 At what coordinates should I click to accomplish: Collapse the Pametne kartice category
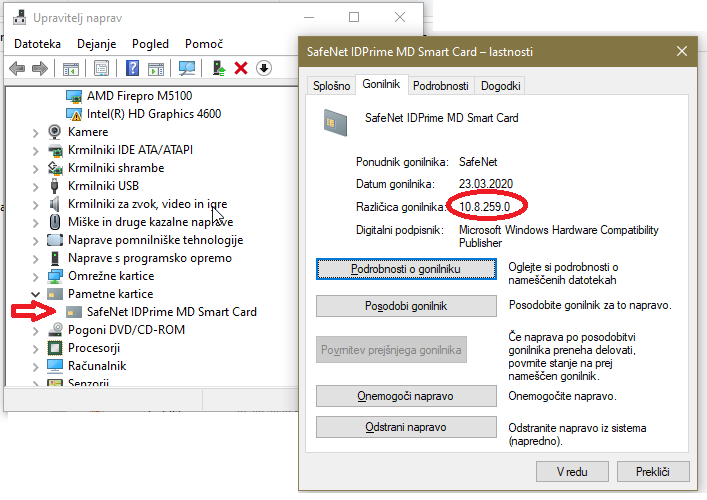(x=36, y=294)
